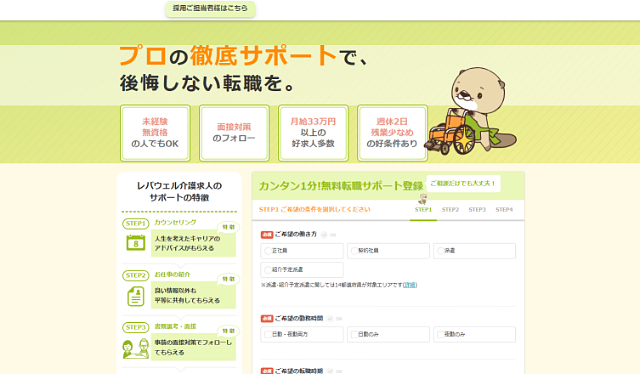Click the small mascot above the STEP1 tab
This screenshot has height=374, width=640.
pos(422,199)
